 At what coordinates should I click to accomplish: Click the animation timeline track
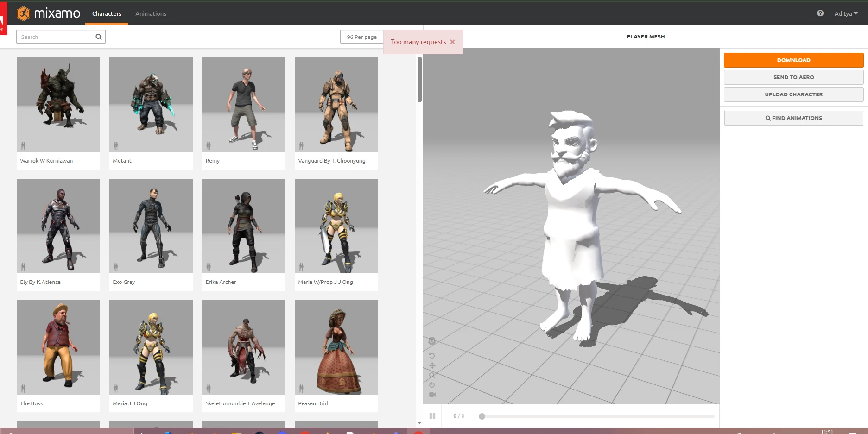598,416
